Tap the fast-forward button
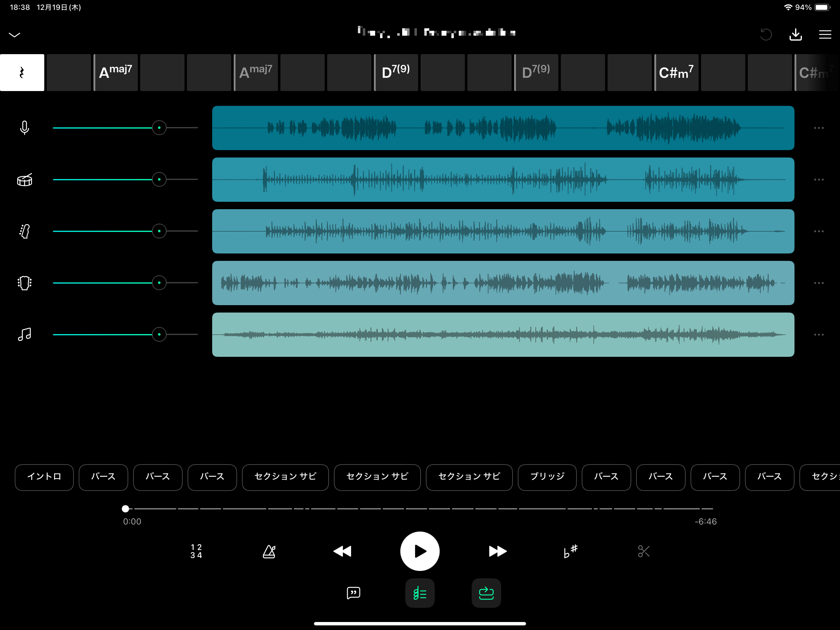Viewport: 840px width, 630px height. pos(498,551)
